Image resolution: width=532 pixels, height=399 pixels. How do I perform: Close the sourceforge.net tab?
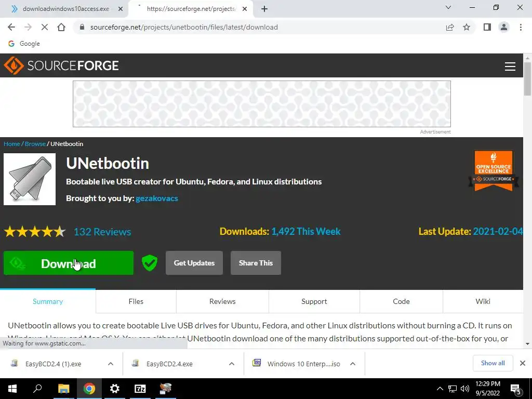pos(245,9)
